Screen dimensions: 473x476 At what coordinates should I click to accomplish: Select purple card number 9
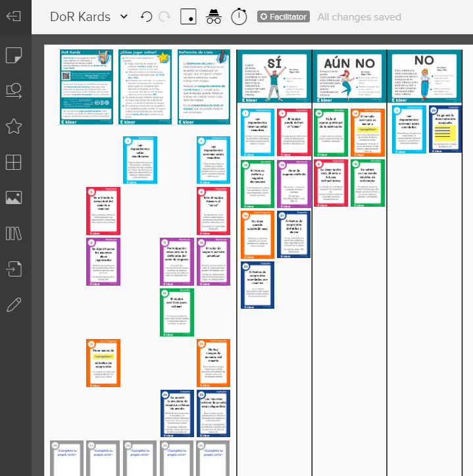103,261
